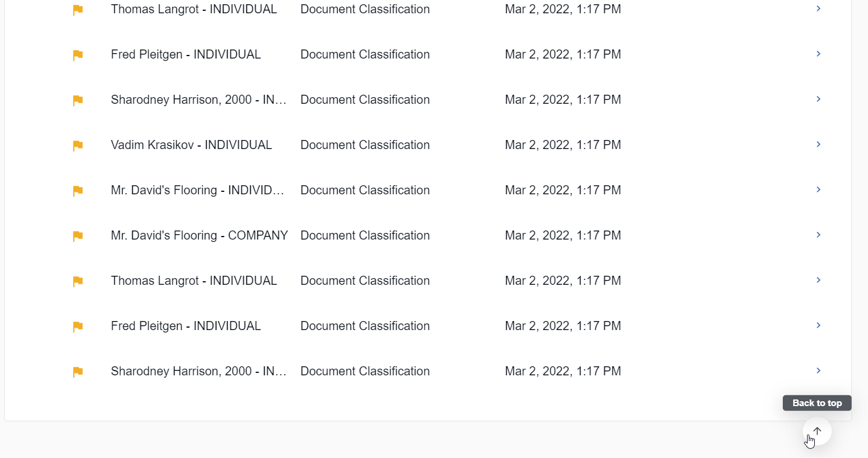Click the flag on the lower Fred Pleitgen row
The image size is (868, 458).
[x=78, y=326]
